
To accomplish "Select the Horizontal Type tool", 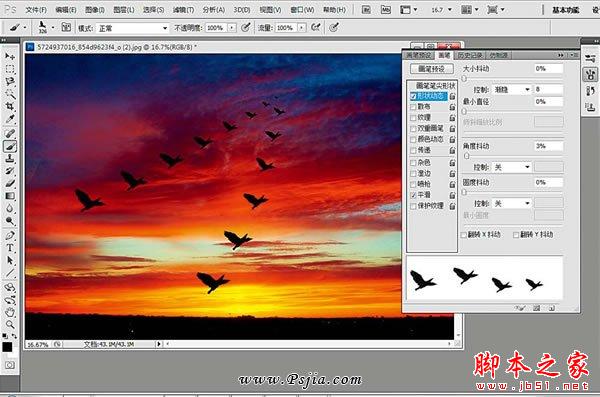I will [x=10, y=248].
